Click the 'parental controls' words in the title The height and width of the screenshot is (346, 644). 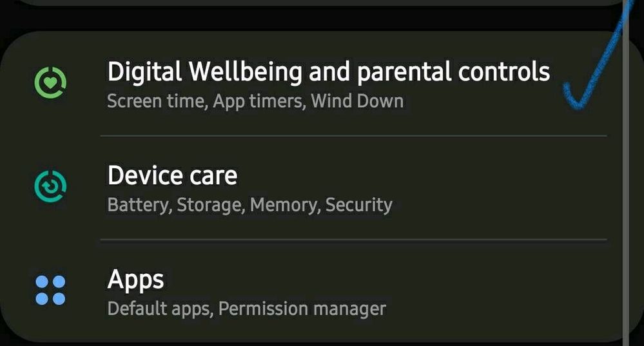tap(453, 72)
